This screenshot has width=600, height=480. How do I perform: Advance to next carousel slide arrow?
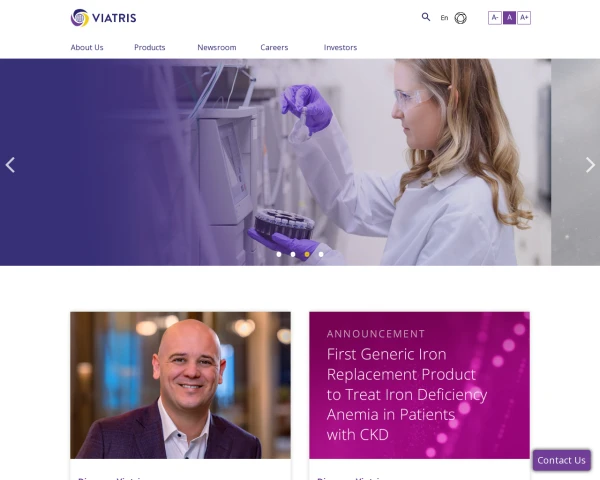[590, 165]
